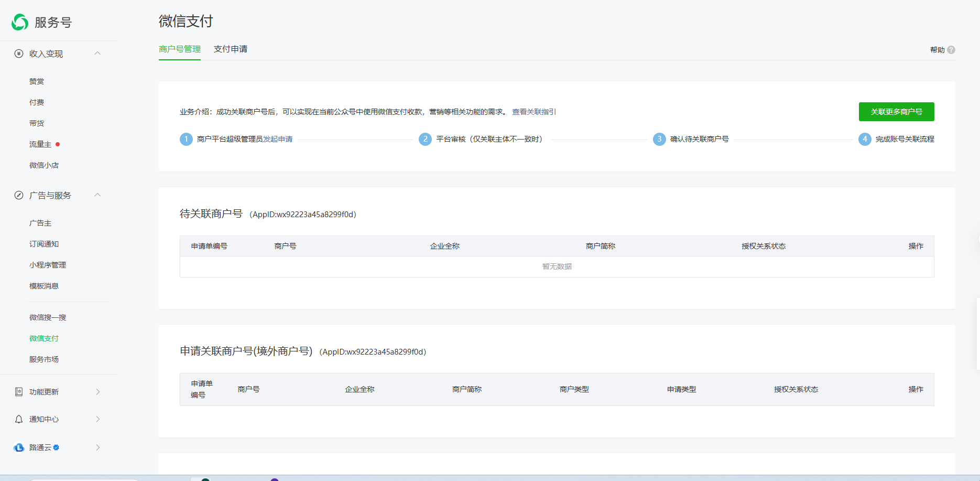Screen dimensions: 980x481
Task: Click the 申请类型 column header
Action: 682,389
